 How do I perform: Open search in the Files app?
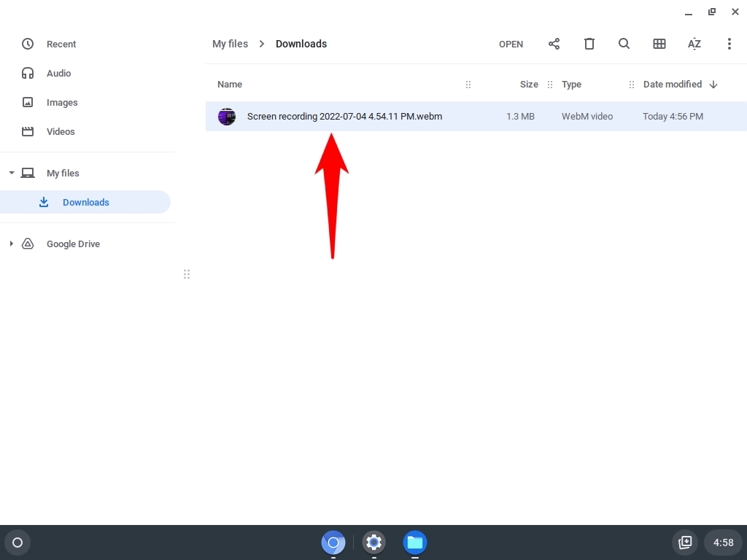point(624,44)
